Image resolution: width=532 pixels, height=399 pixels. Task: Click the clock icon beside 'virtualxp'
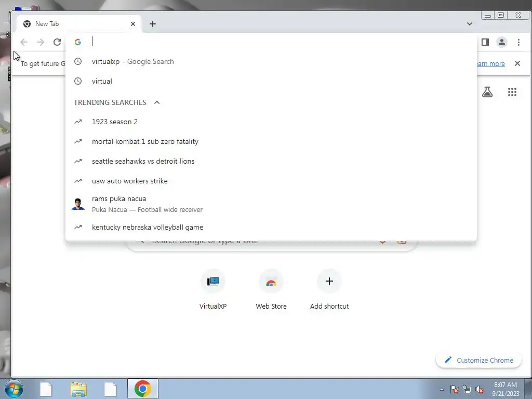(78, 61)
